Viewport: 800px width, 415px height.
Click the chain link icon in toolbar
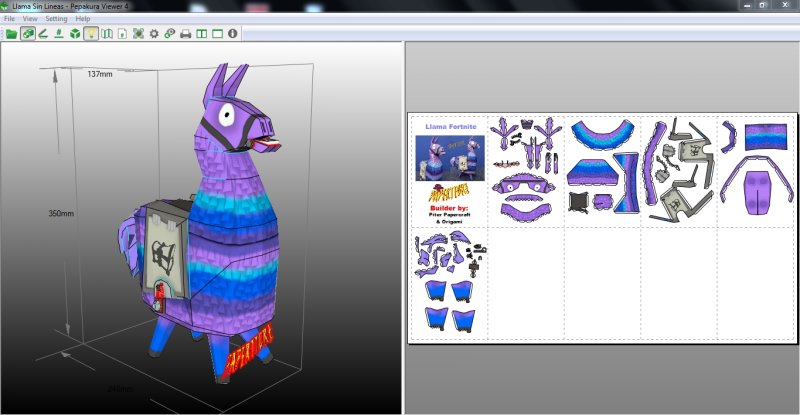point(169,33)
